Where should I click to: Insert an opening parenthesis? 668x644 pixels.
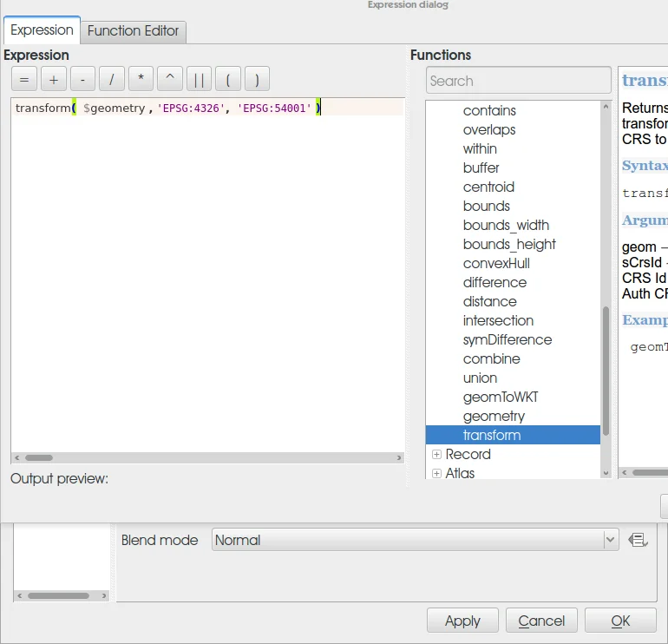[227, 80]
